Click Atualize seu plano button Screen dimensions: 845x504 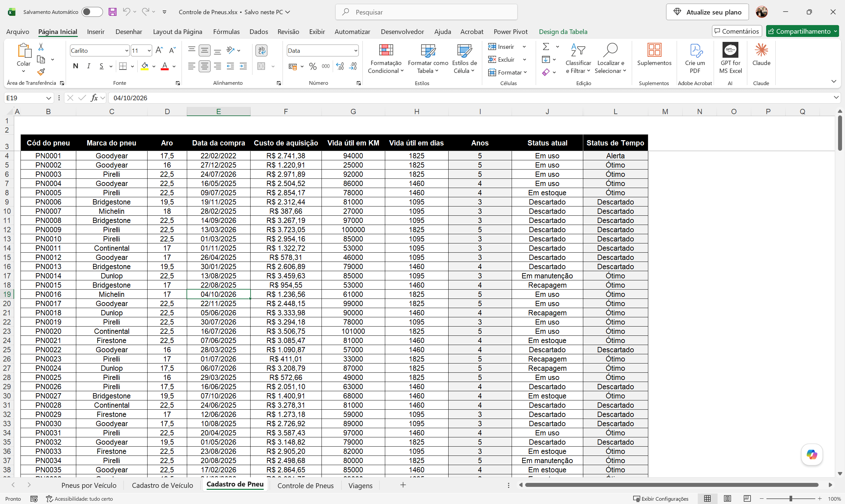[707, 12]
